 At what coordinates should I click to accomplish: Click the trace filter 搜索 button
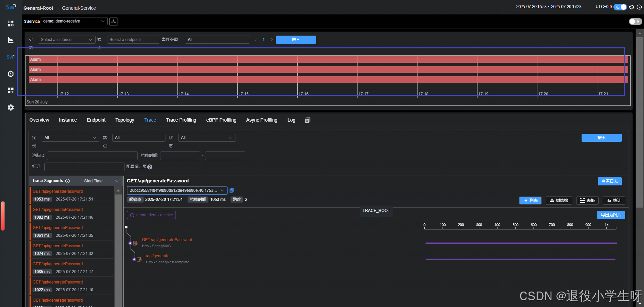[602, 138]
